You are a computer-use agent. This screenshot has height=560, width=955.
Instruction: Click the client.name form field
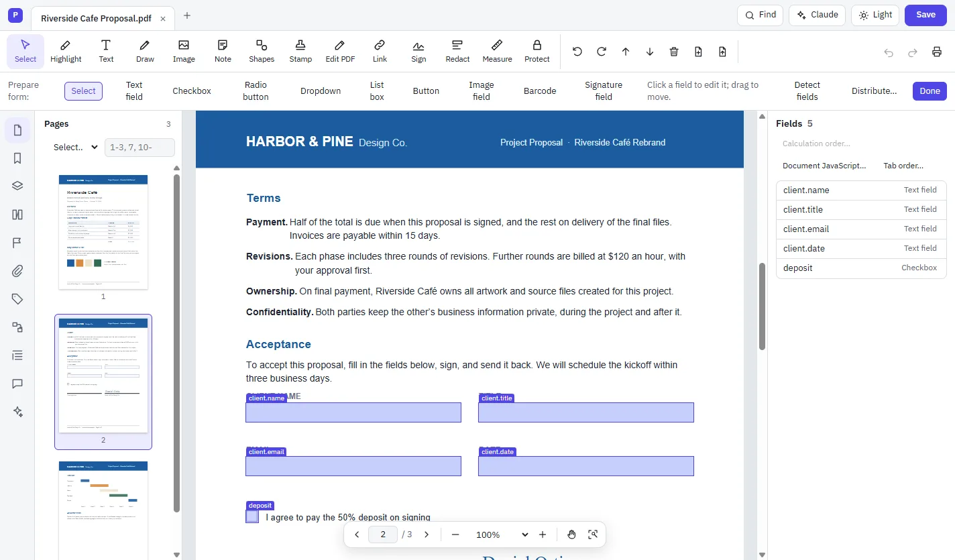[x=353, y=412]
